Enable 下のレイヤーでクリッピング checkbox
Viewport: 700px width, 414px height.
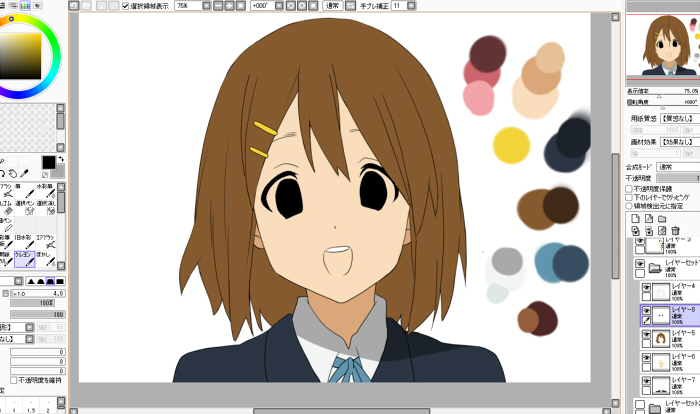tap(629, 197)
